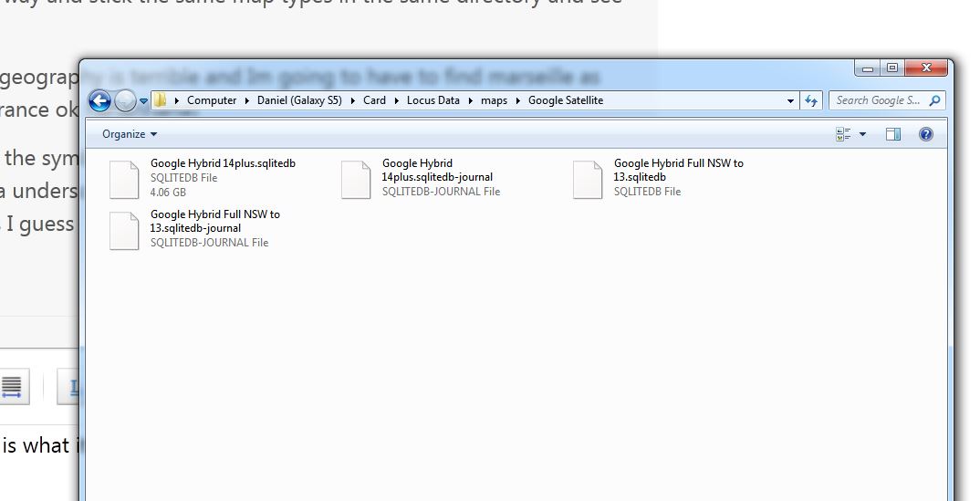Expand the recent pages dropdown arrow
Viewport: 980px width, 501px height.
[144, 101]
